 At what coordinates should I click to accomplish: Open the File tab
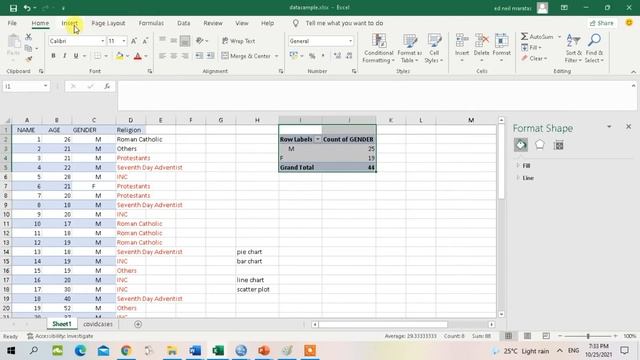pos(12,23)
